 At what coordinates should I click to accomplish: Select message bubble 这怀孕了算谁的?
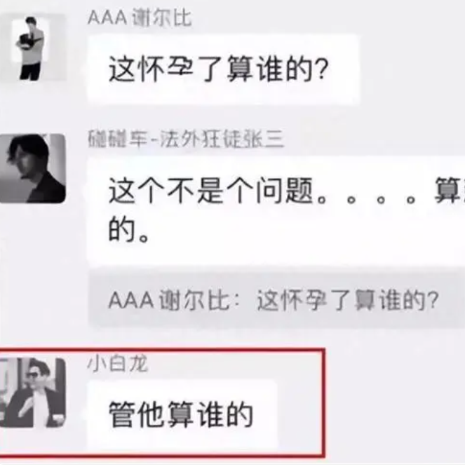tap(224, 69)
